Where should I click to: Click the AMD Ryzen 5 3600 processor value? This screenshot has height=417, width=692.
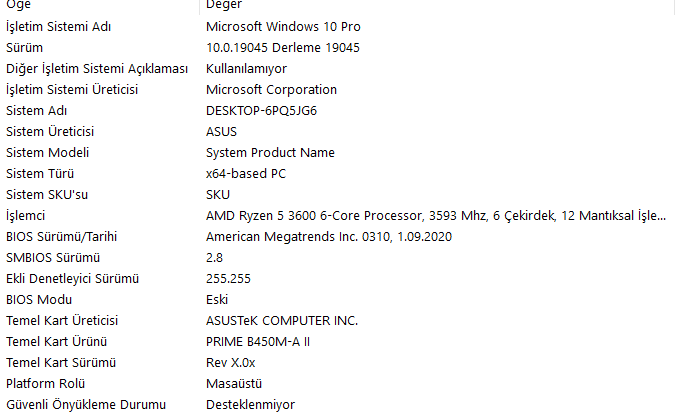436,216
